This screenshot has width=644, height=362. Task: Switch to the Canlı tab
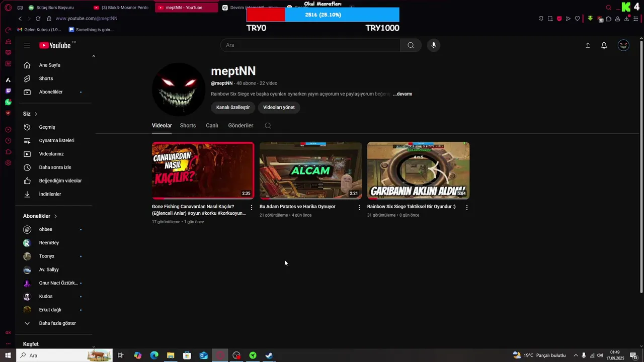[x=212, y=126]
